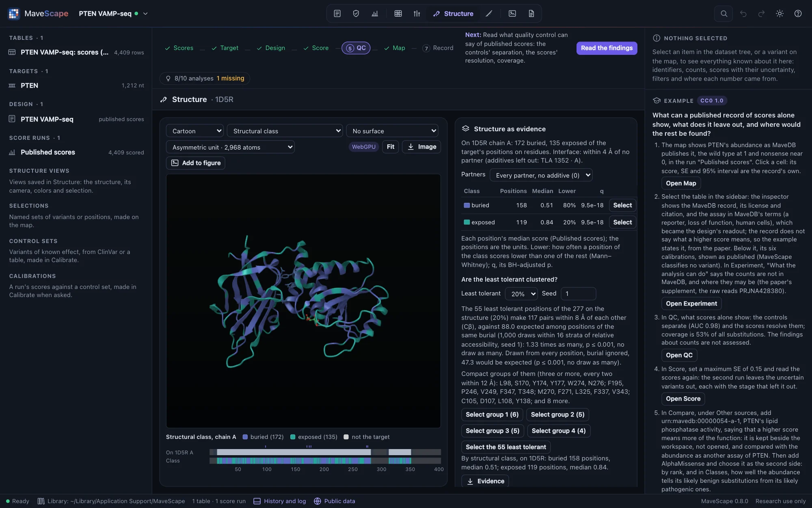Open the Least tolerant 20% dropdown
Image resolution: width=812 pixels, height=508 pixels.
pyautogui.click(x=522, y=294)
